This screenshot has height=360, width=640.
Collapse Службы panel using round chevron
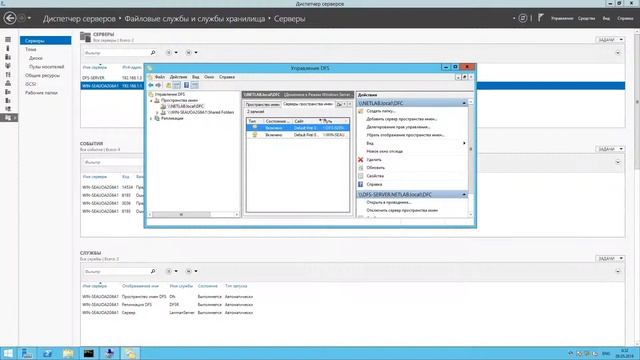[x=618, y=271]
